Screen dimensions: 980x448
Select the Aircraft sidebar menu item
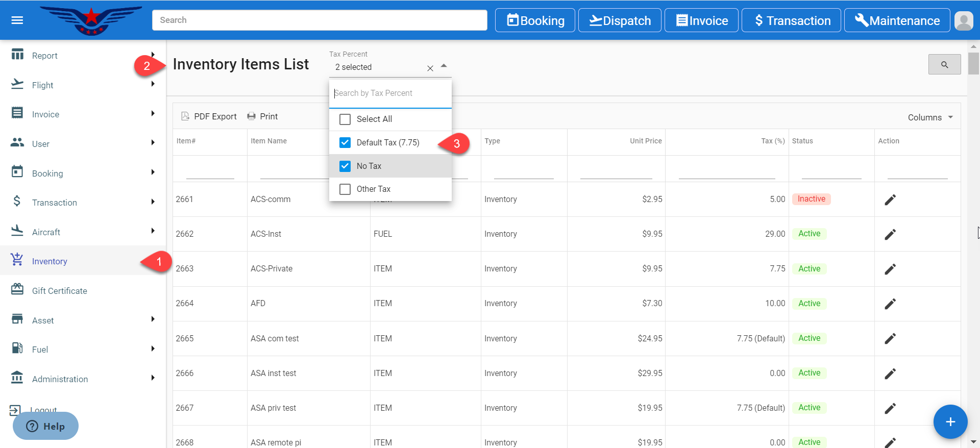click(x=46, y=232)
